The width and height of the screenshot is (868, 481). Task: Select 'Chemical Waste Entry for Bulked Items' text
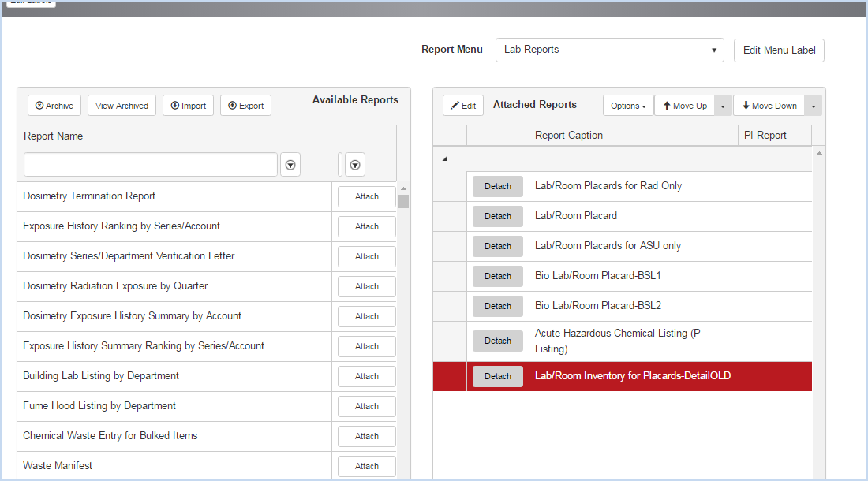tap(110, 435)
